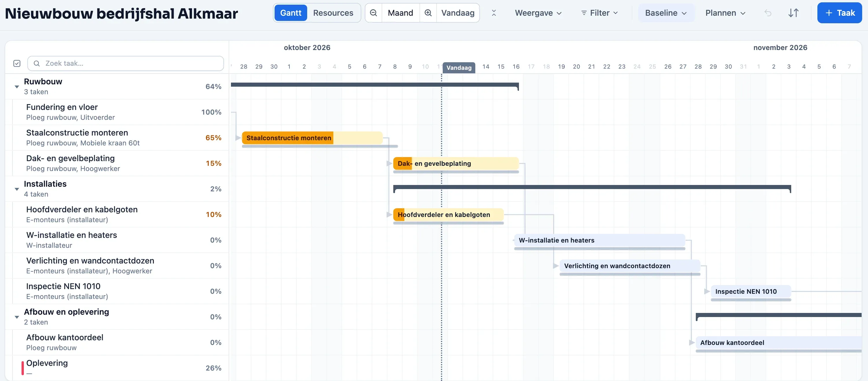Viewport: 868px width, 381px height.
Task: Open the Plannen dropdown
Action: [725, 13]
